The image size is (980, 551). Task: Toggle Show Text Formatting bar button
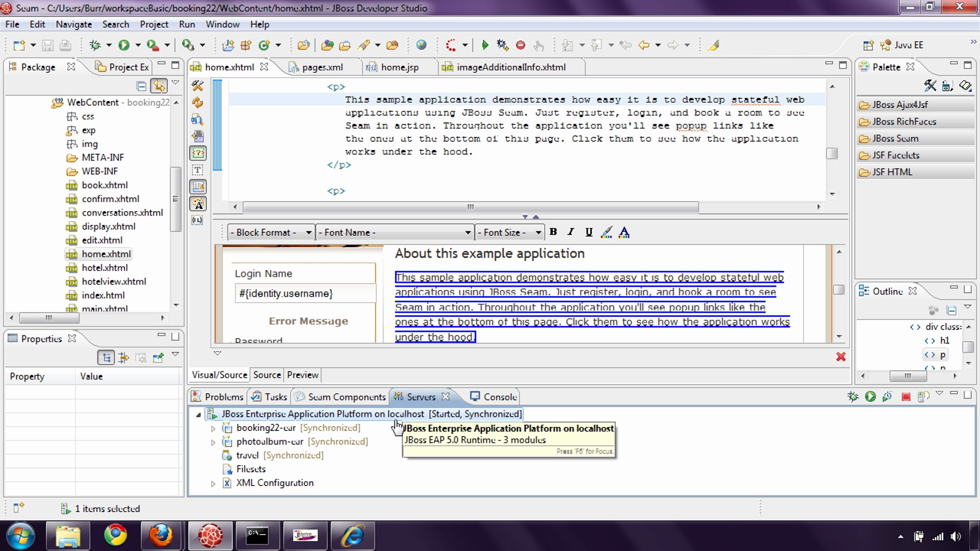tap(198, 203)
